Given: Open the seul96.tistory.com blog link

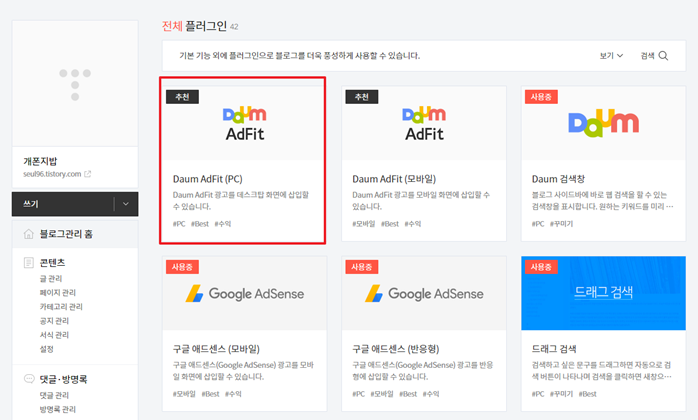Looking at the screenshot, I should click(52, 174).
